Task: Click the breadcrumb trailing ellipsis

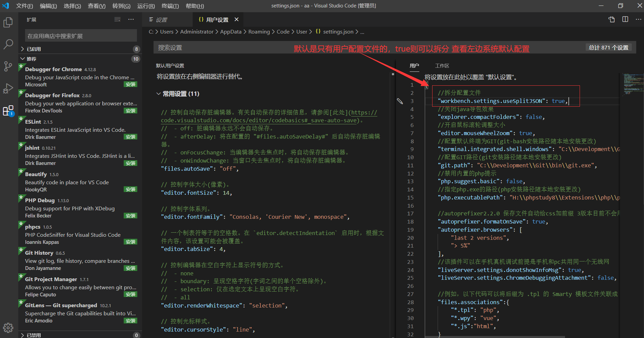Action: point(362,32)
